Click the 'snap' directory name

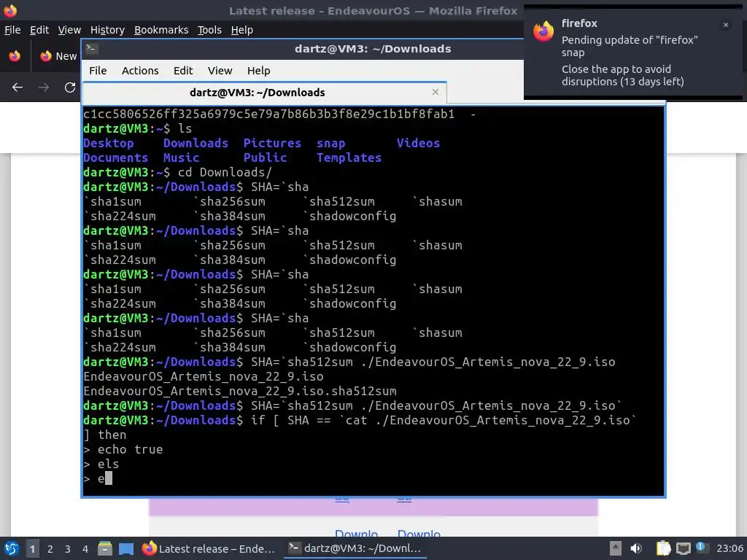tap(330, 143)
